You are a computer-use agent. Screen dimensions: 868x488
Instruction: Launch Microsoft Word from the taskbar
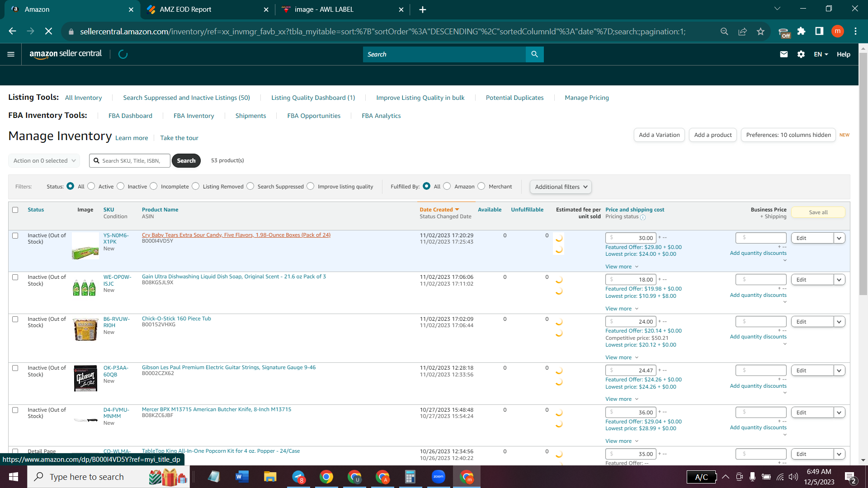click(242, 477)
